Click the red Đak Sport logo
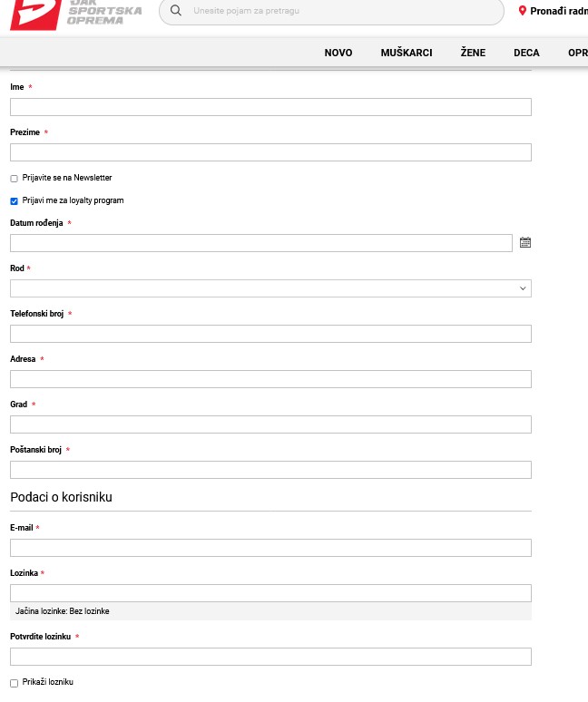 coord(35,15)
